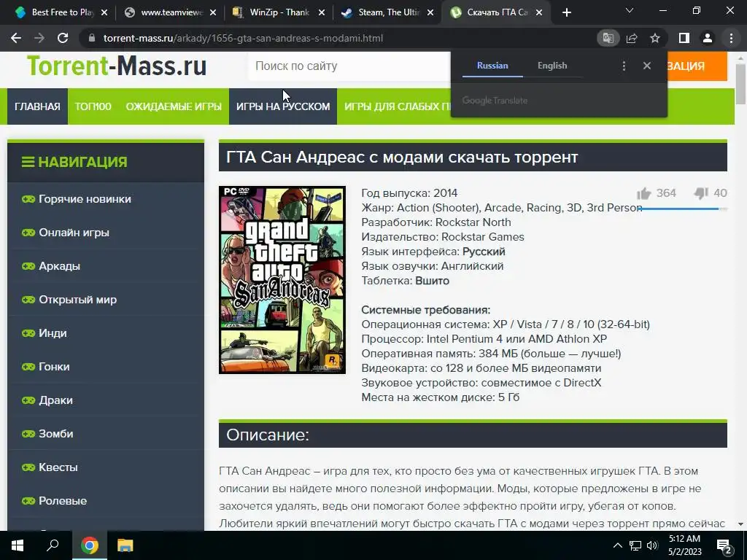Viewport: 747px width, 560px height.
Task: Close the WinZip tab
Action: pos(322,12)
